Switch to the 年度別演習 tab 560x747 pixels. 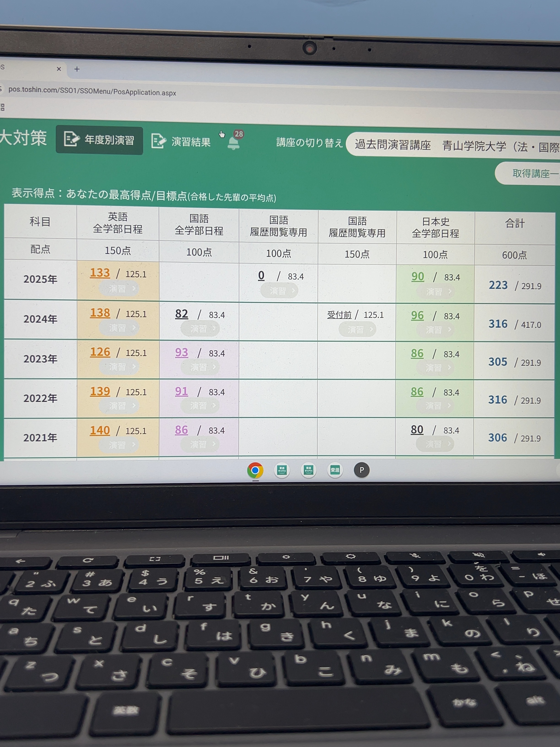[x=100, y=140]
